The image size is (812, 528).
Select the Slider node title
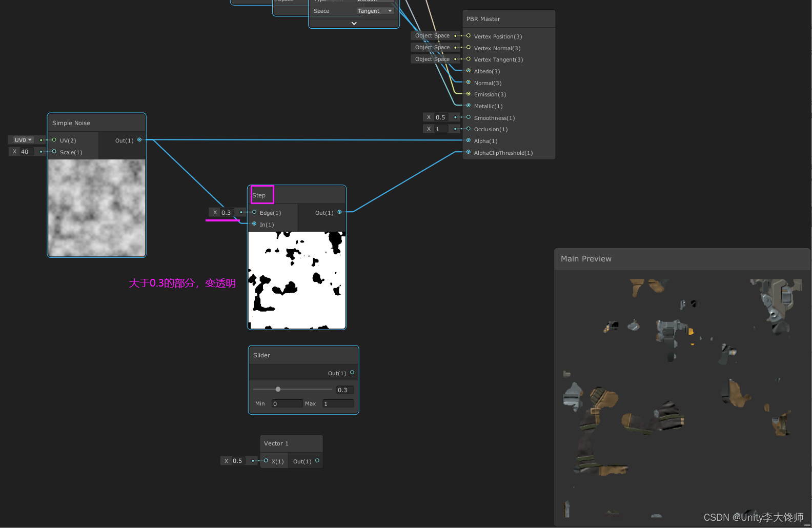261,355
